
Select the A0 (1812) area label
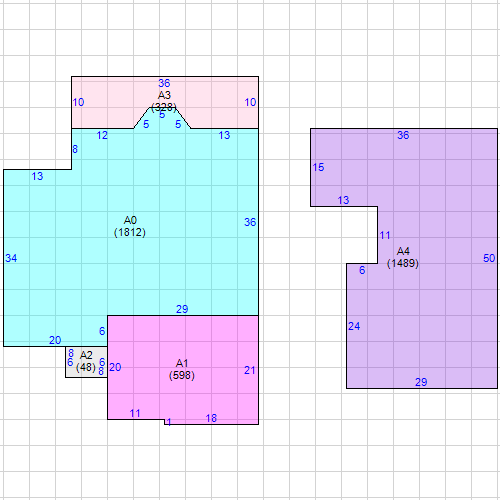(130, 226)
